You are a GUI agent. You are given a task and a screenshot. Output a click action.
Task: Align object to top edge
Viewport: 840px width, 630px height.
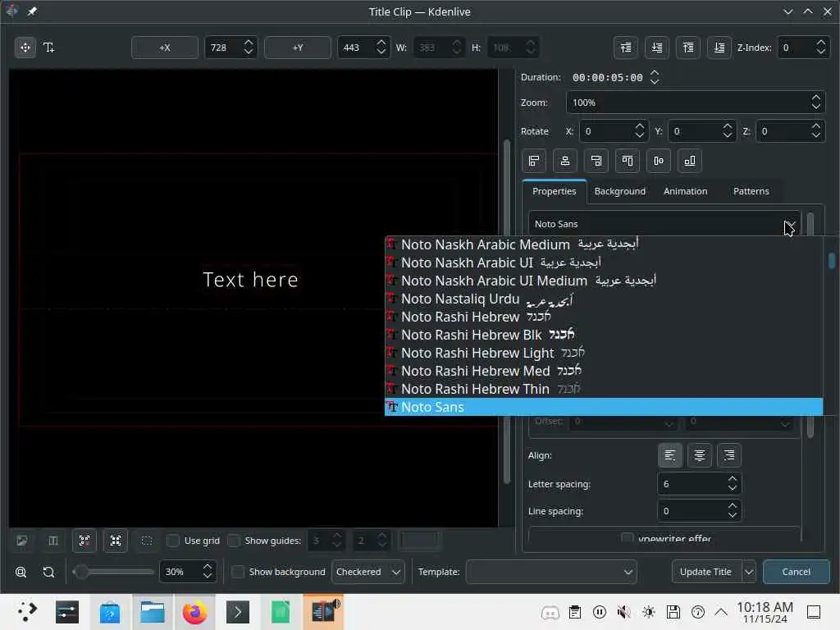(x=628, y=161)
